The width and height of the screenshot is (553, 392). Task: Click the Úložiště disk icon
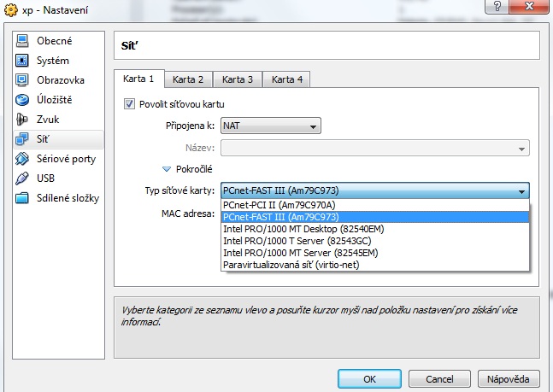click(x=22, y=100)
